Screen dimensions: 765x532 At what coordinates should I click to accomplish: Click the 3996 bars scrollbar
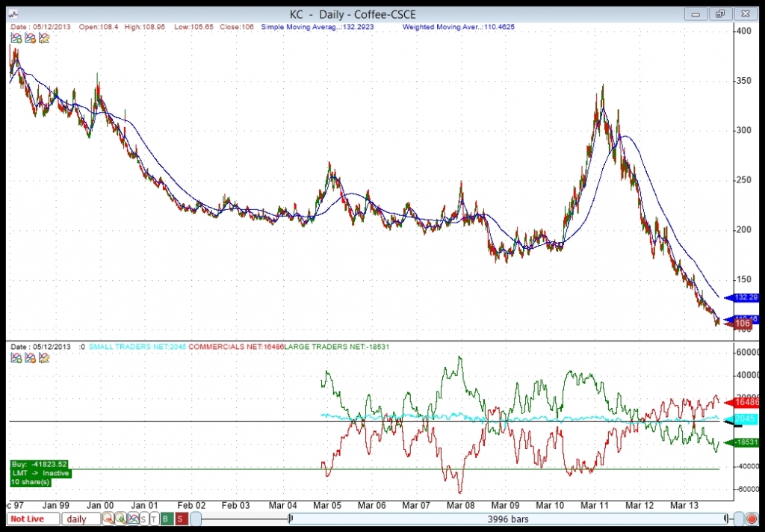[x=508, y=519]
